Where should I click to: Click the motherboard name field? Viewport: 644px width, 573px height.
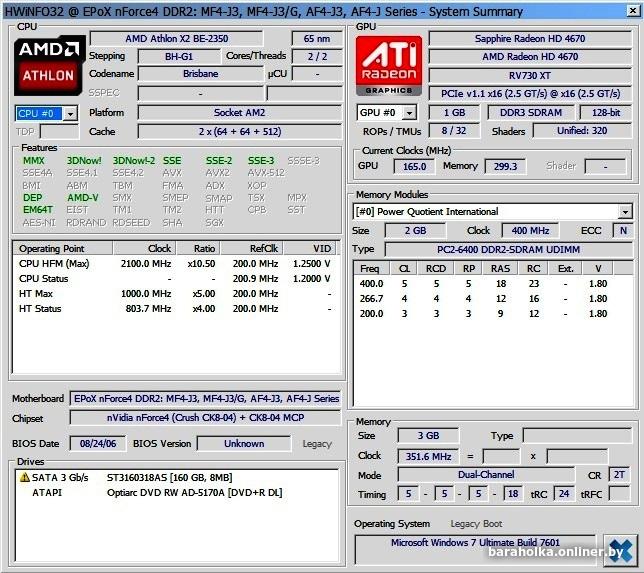click(x=206, y=398)
